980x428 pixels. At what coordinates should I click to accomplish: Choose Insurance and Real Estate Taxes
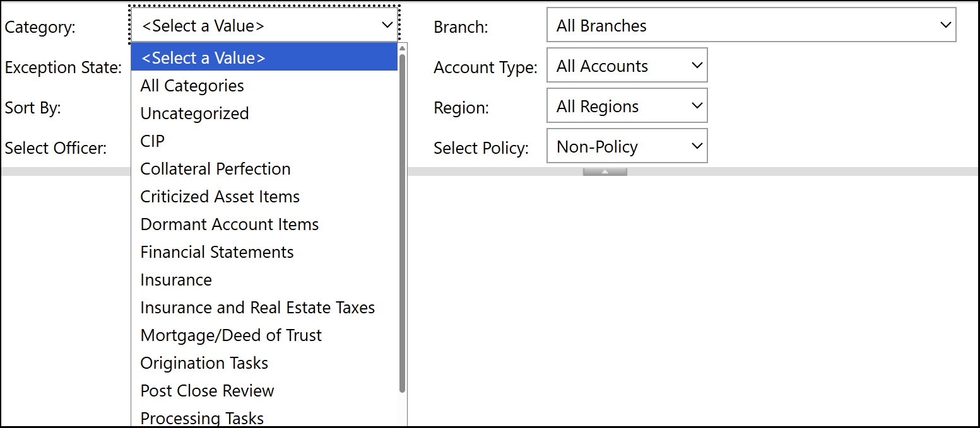pyautogui.click(x=257, y=308)
